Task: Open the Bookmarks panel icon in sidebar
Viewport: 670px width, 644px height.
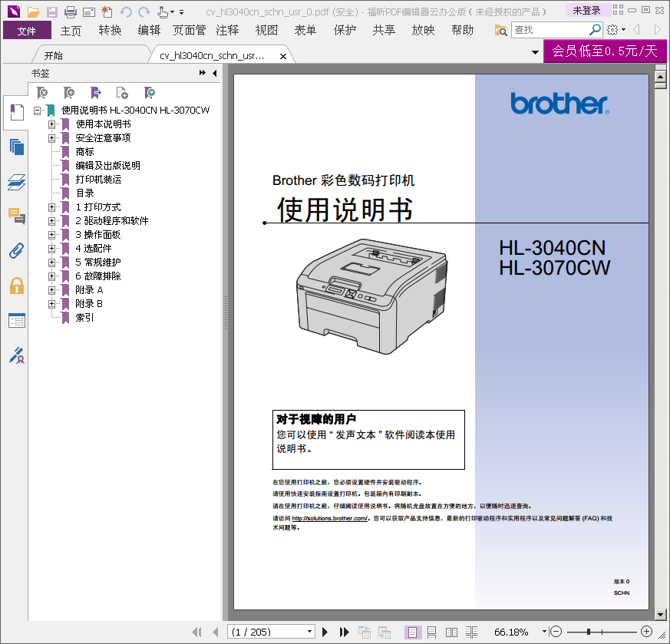Action: [17, 112]
